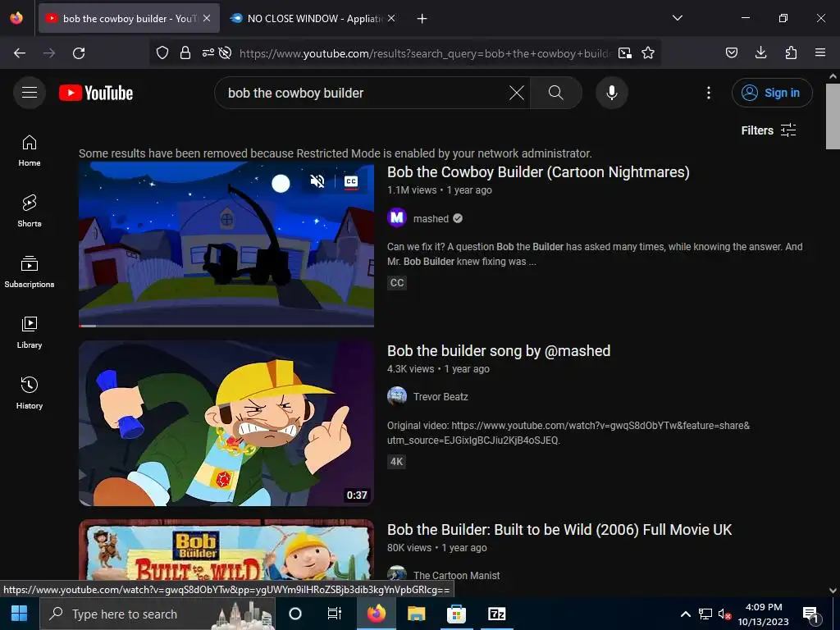Click the Firefox View icon

[16, 18]
